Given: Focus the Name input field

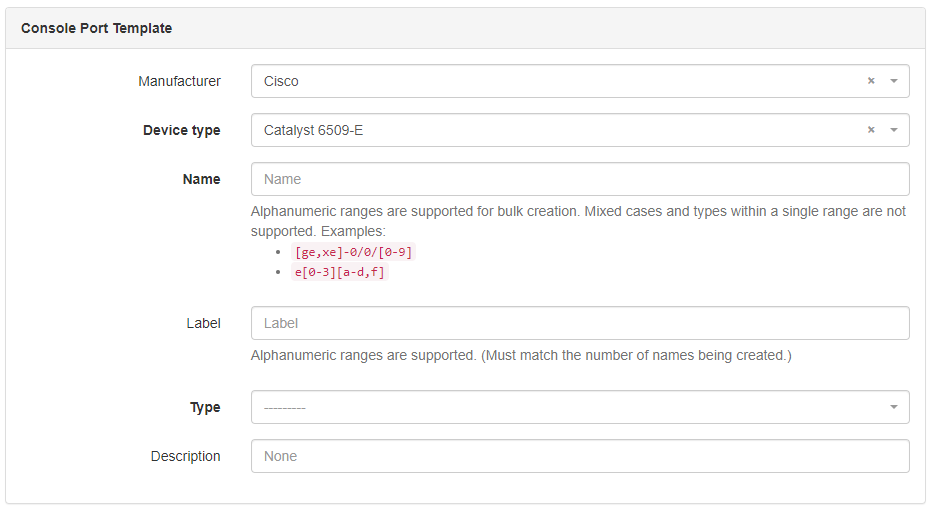Looking at the screenshot, I should [x=580, y=179].
